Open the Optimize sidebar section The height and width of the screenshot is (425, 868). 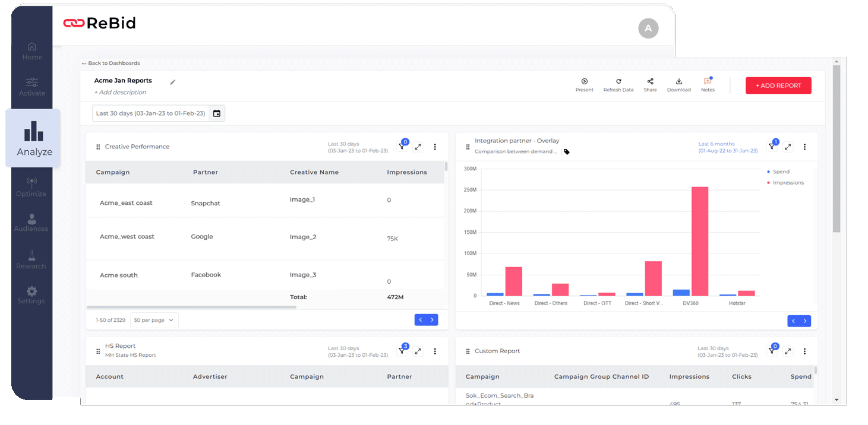click(31, 187)
